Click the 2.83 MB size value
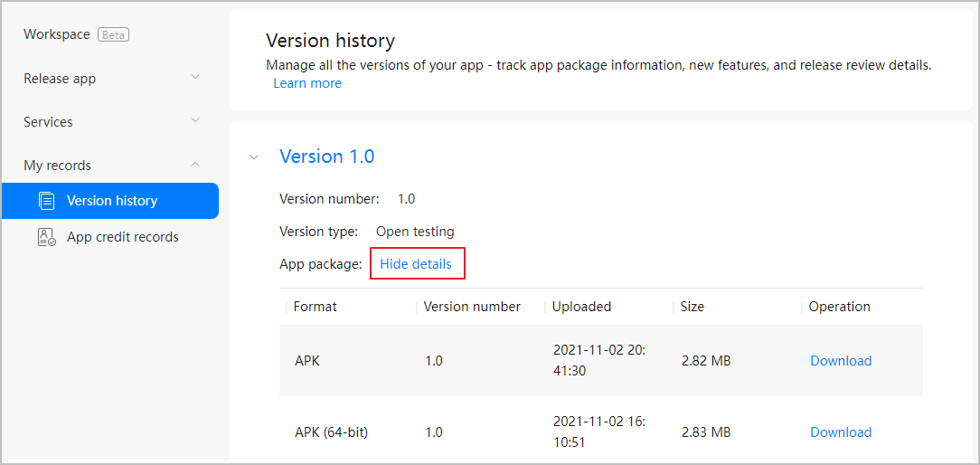 click(706, 432)
